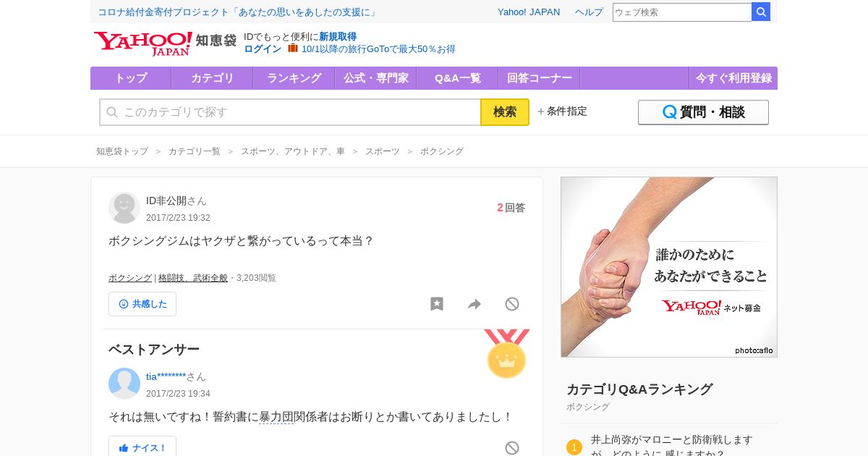
Task: Click the 新規取得 ID link
Action: point(338,36)
